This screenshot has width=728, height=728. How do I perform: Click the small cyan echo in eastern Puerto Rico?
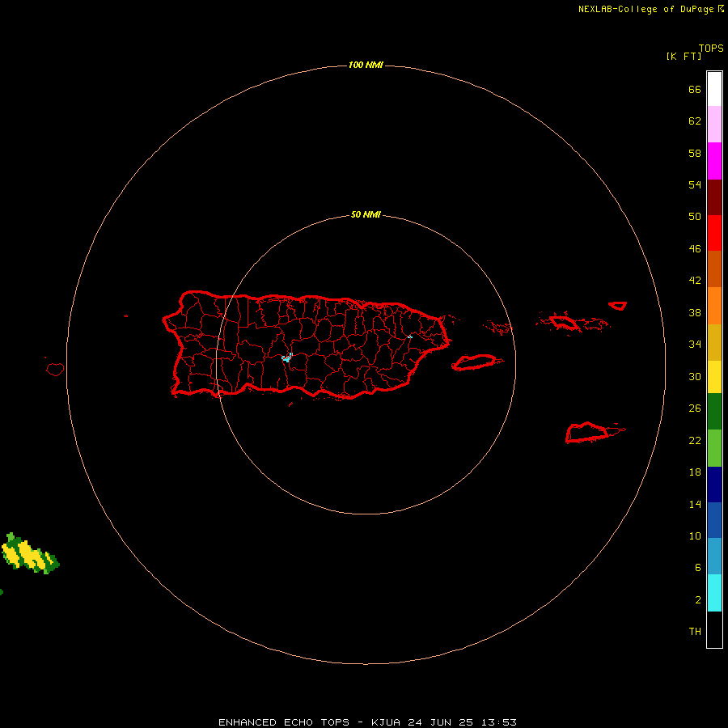[x=409, y=336]
